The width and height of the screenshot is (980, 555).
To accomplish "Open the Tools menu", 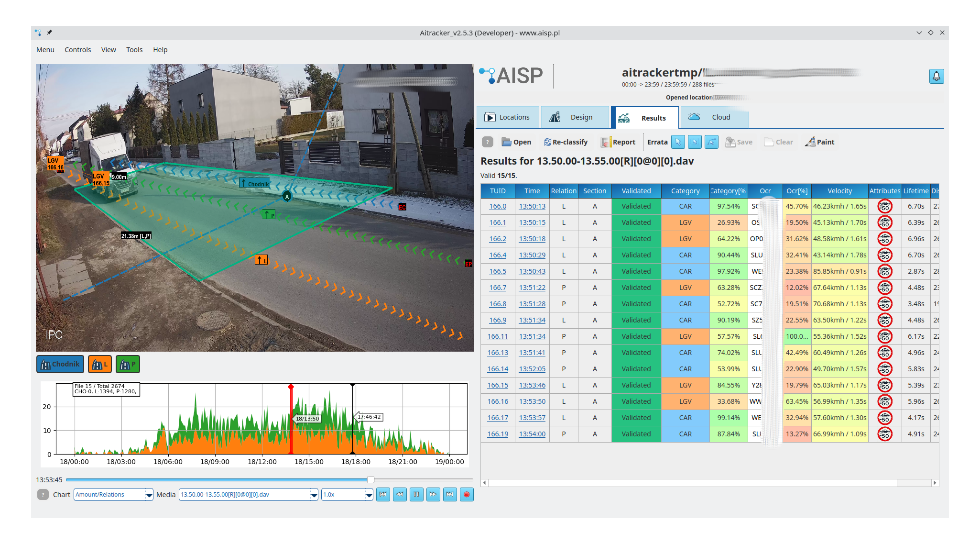I will (134, 50).
